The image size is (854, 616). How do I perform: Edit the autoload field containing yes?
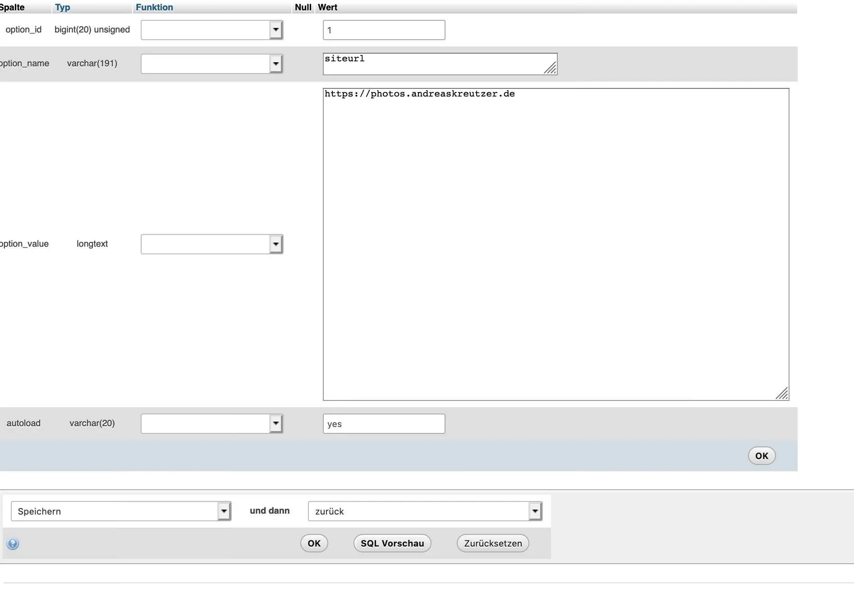coord(383,423)
